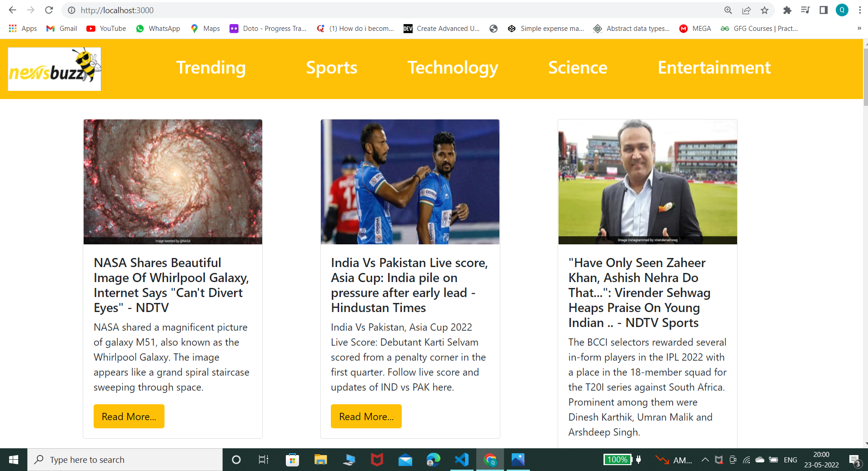This screenshot has width=868, height=471.
Task: Click the Whirlpool Galaxy article image
Action: [x=173, y=182]
